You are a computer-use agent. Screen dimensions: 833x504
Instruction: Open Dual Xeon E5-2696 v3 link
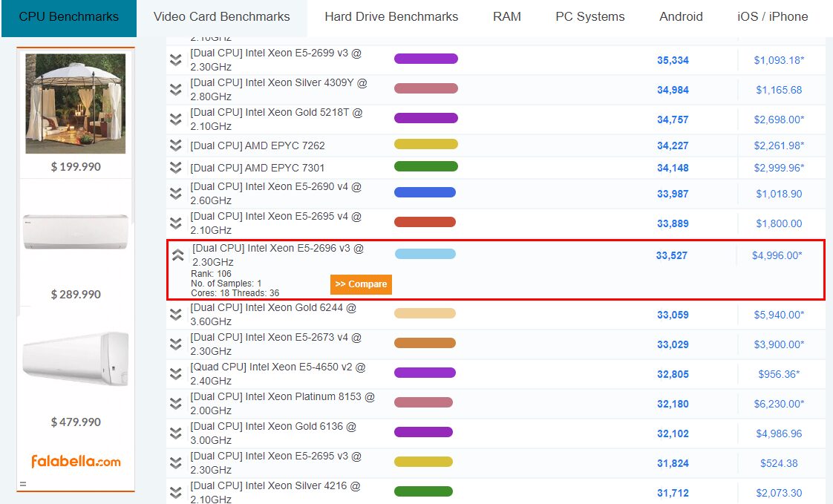(x=278, y=255)
